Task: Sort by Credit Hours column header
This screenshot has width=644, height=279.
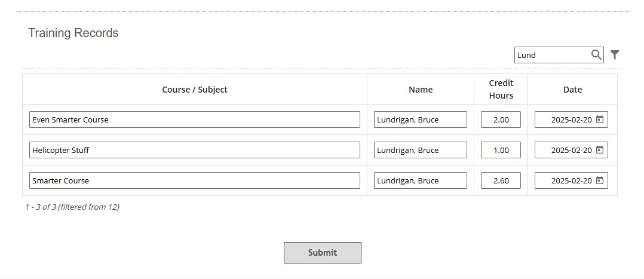Action: pos(501,89)
